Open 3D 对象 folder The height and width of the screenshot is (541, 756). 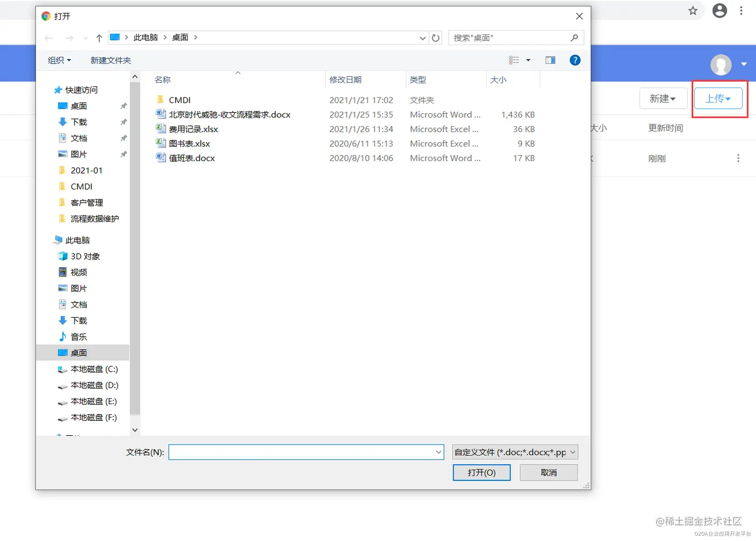click(85, 256)
